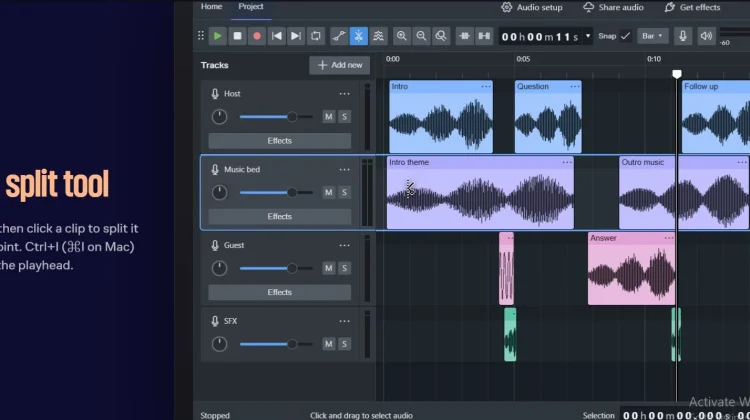Select the Follow up clip title
This screenshot has height=420, width=750.
[701, 87]
